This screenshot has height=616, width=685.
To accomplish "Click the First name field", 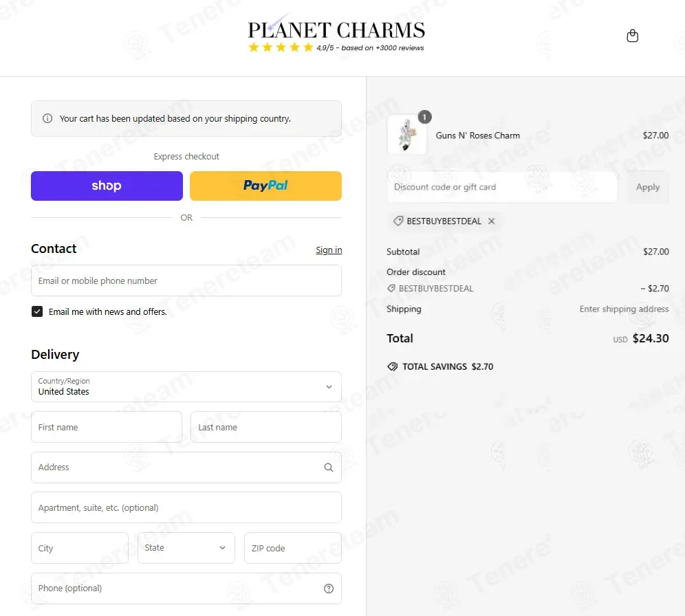I will (x=107, y=428).
